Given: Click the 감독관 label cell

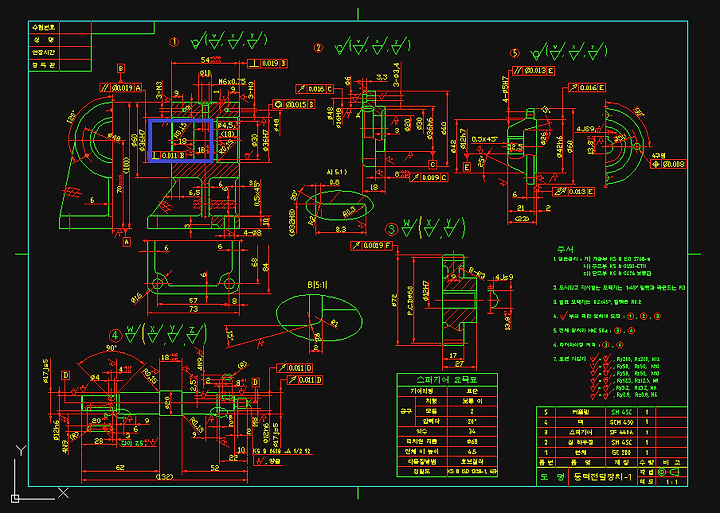Looking at the screenshot, I should [44, 65].
